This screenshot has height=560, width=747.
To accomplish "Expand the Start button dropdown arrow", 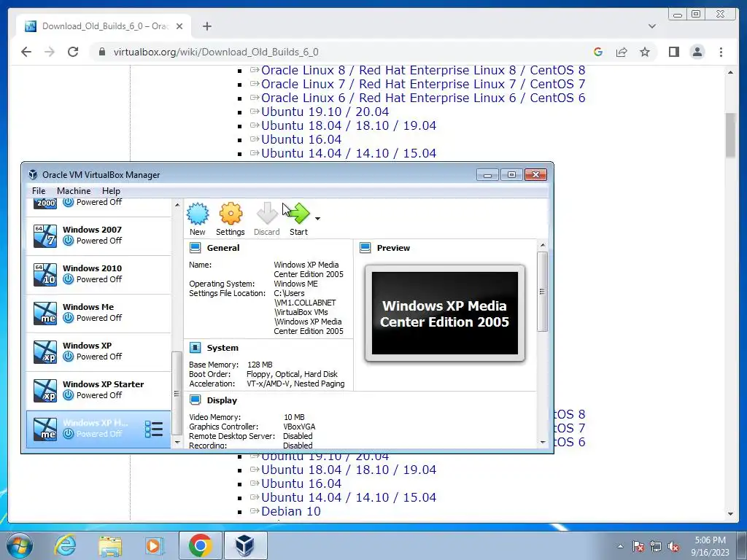I will click(x=318, y=219).
